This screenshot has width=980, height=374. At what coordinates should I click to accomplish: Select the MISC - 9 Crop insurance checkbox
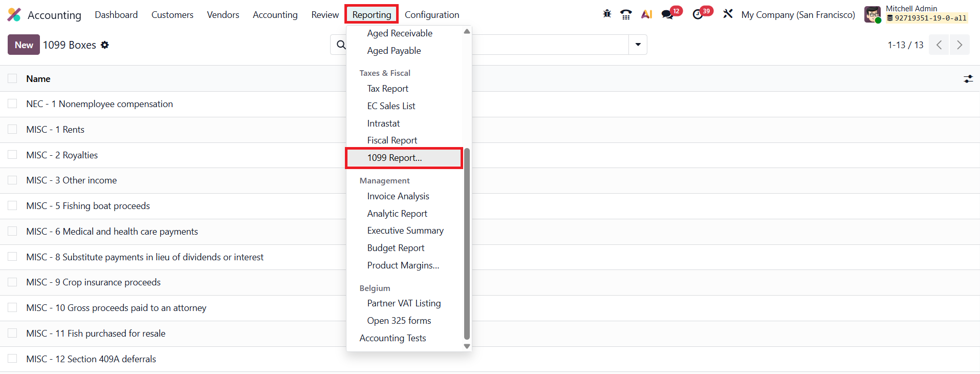[x=12, y=282]
